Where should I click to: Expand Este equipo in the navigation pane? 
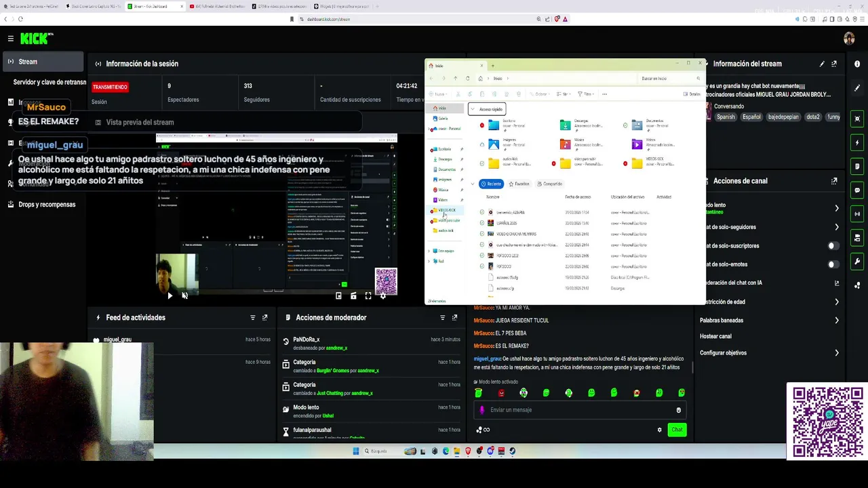pos(429,251)
